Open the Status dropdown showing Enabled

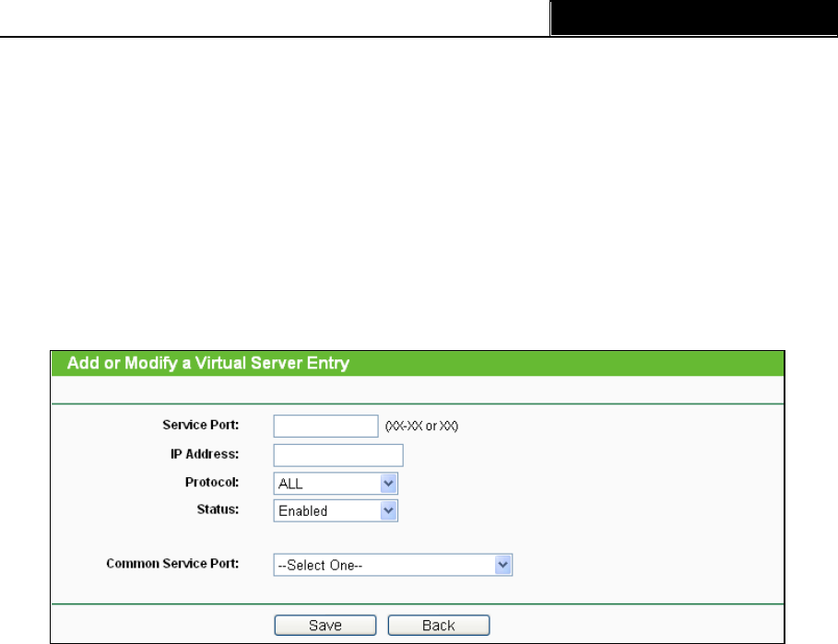[336, 511]
